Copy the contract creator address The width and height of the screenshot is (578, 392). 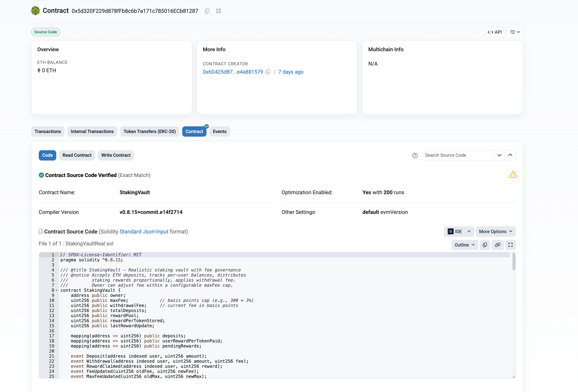[x=268, y=72]
